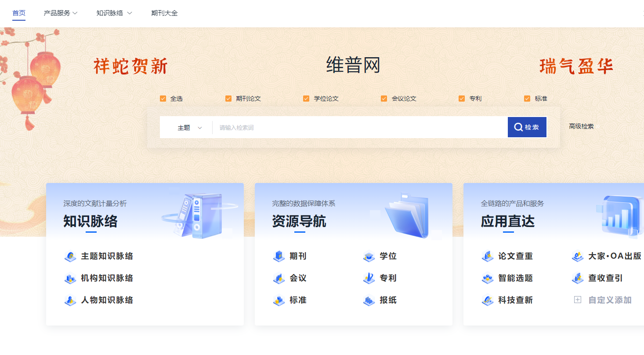Screen dimensions: 644x355
Task: Click the 专利 patent icon
Action: (369, 278)
